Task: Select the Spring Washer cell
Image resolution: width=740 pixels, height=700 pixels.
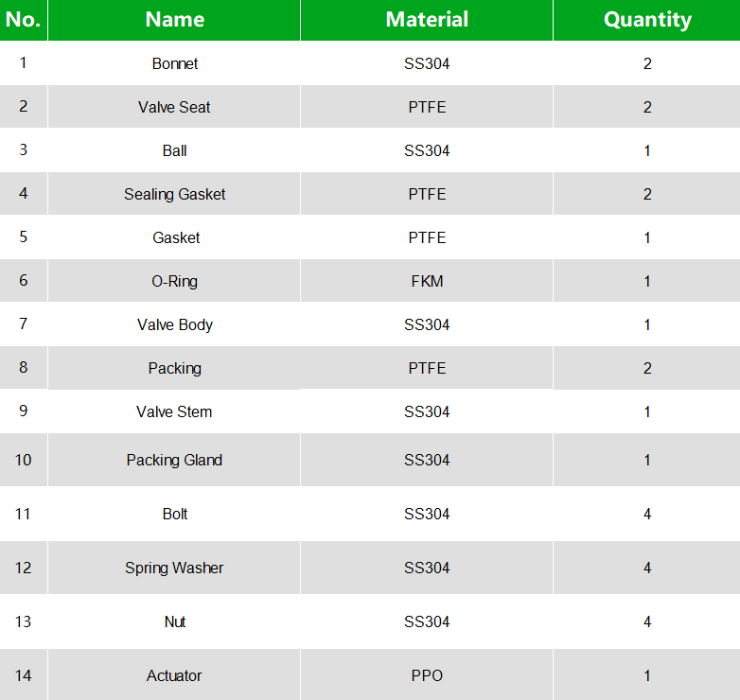Action: click(x=174, y=568)
